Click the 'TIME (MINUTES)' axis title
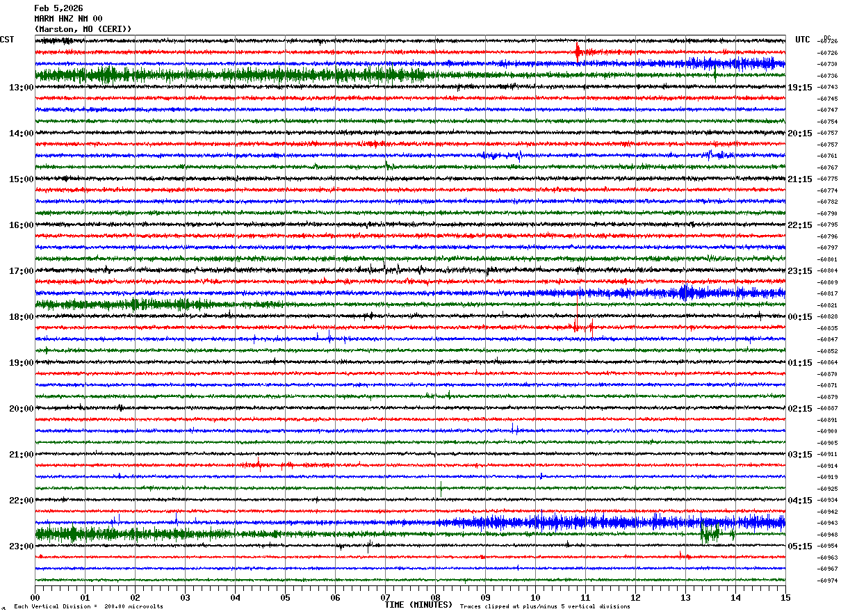Screen dimensions: 841x616 [x=418, y=605]
